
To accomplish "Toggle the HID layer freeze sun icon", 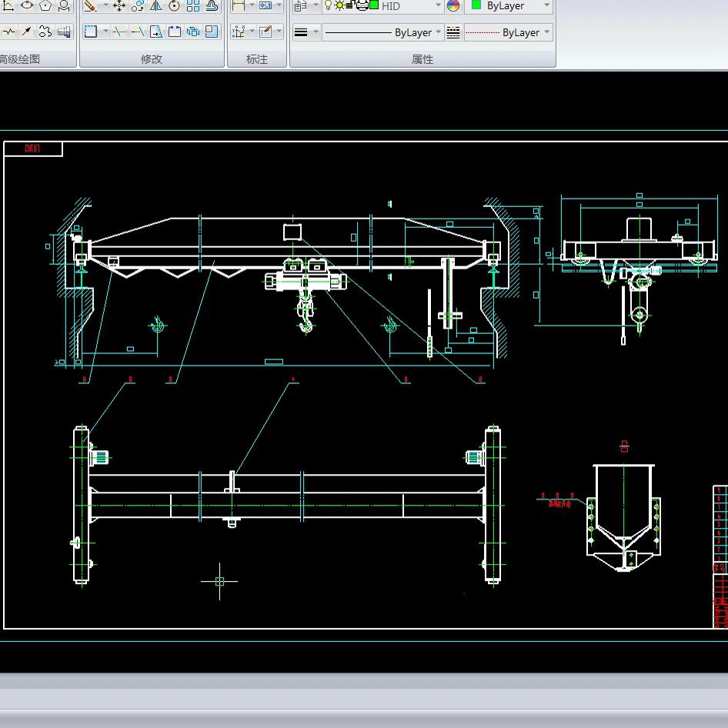I will (x=339, y=5).
